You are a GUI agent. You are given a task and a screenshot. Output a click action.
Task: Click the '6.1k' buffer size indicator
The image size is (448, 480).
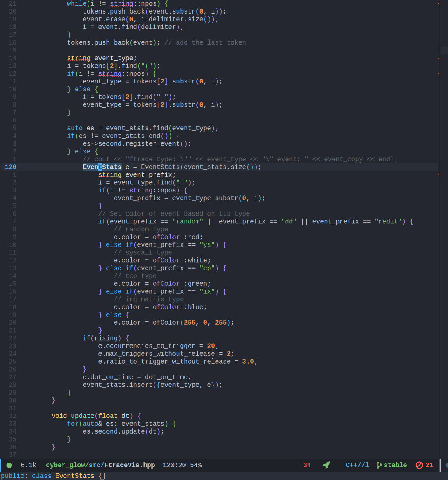[28, 465]
